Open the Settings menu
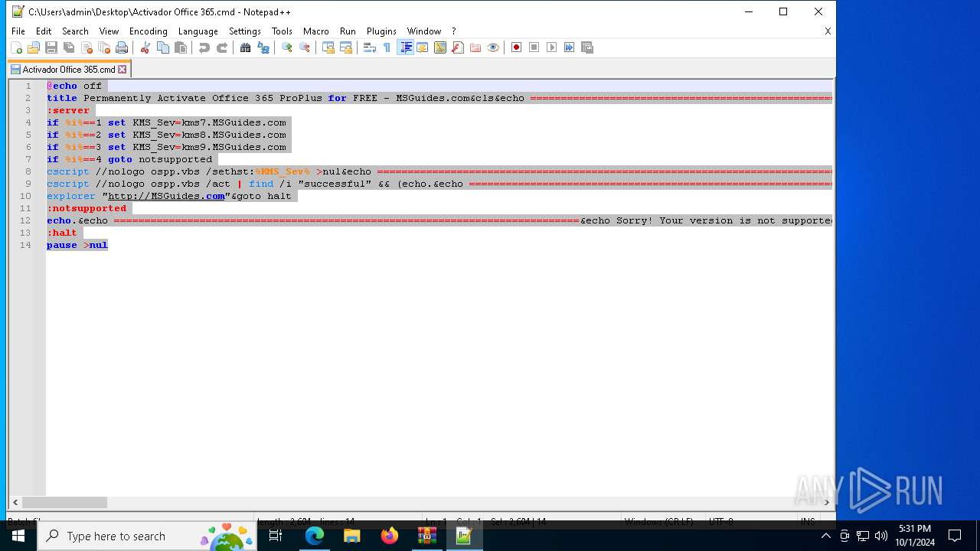980x551 pixels. coord(245,31)
